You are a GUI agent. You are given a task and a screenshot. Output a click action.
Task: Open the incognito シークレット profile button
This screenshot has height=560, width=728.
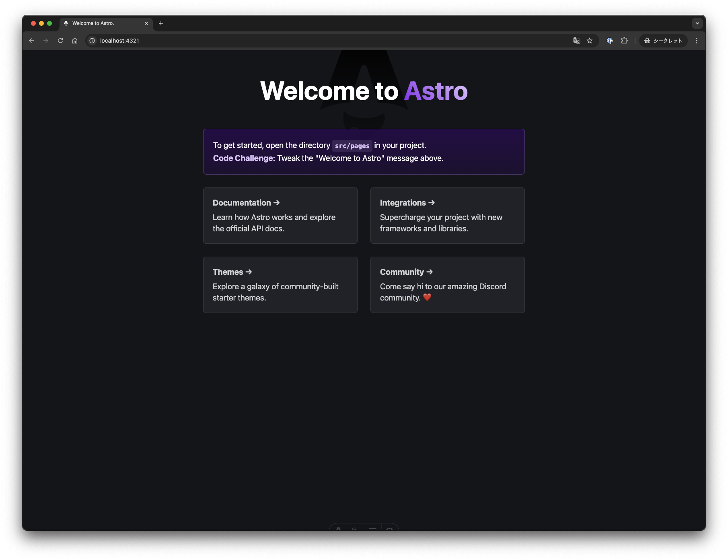(663, 41)
